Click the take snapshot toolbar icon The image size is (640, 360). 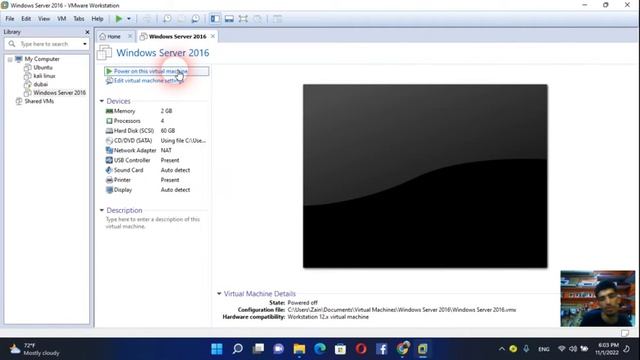167,19
